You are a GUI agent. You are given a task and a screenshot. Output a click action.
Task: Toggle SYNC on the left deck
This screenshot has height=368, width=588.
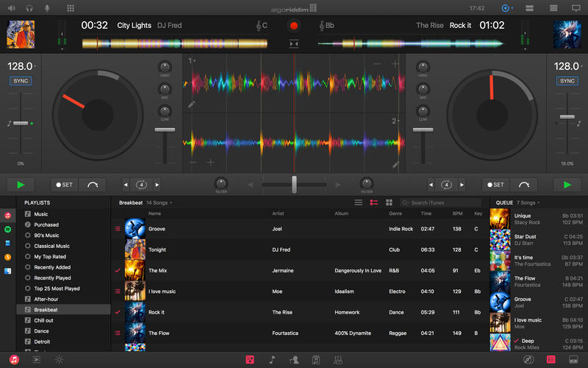click(21, 81)
